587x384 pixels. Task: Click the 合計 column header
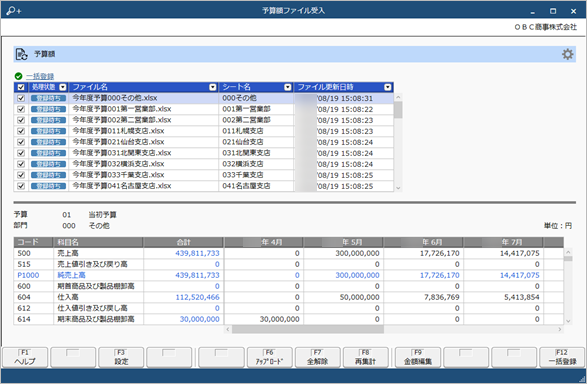[x=183, y=242]
